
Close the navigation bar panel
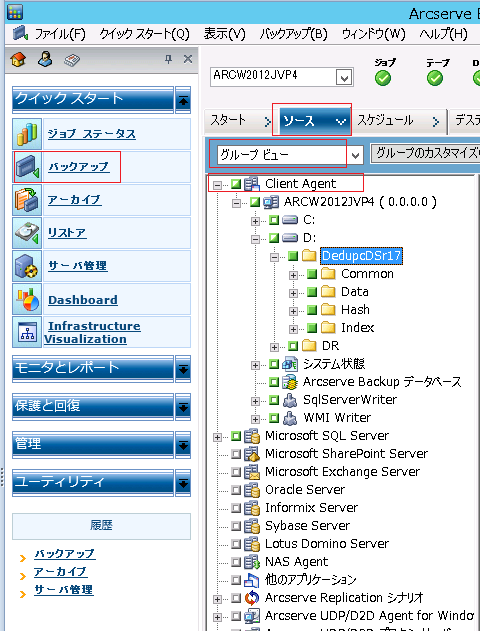point(187,59)
